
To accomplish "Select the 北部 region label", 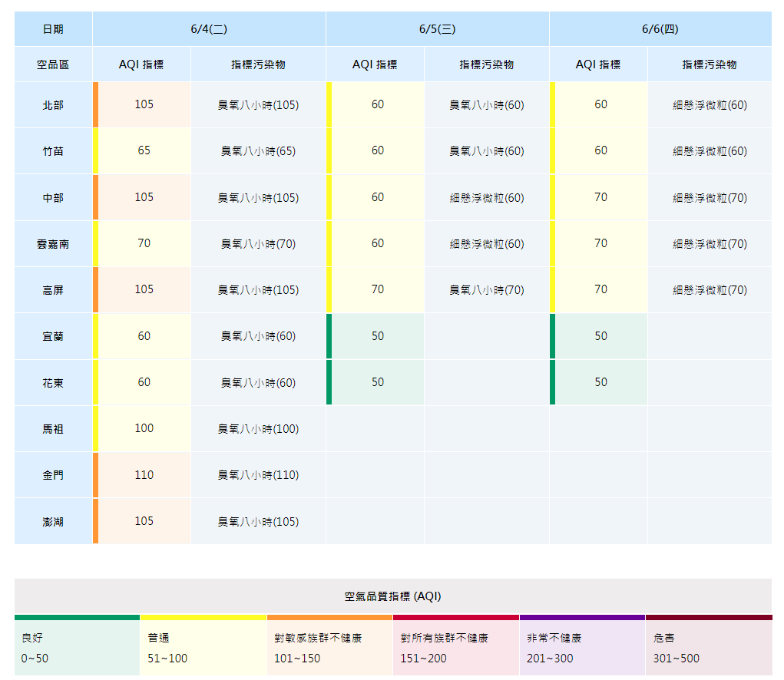I will pos(52,104).
